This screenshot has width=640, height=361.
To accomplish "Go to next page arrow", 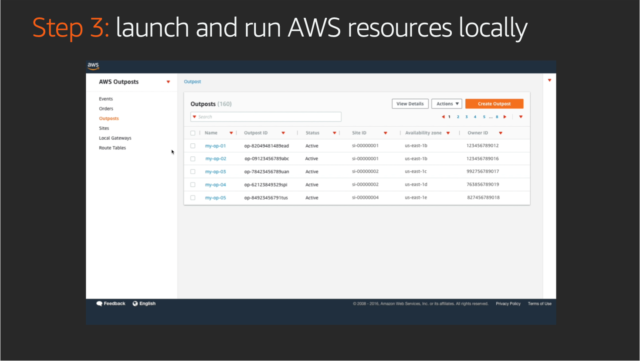I will (x=505, y=117).
